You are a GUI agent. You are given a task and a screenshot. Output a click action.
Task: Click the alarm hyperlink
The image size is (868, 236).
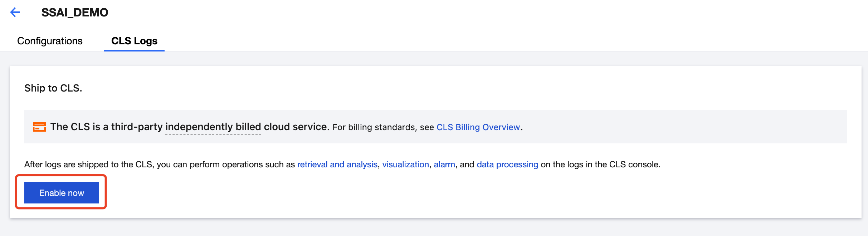click(x=444, y=164)
